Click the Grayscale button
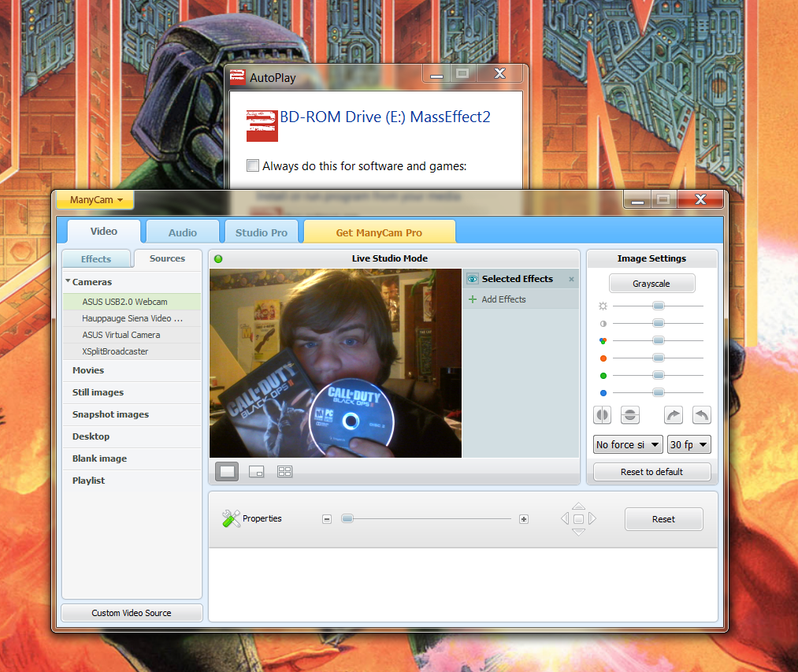 pyautogui.click(x=651, y=284)
